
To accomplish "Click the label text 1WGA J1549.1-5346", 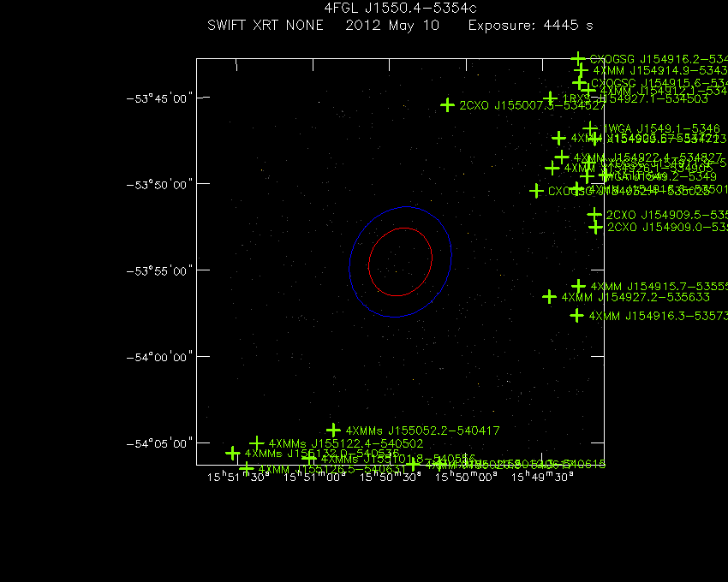I will click(661, 128).
